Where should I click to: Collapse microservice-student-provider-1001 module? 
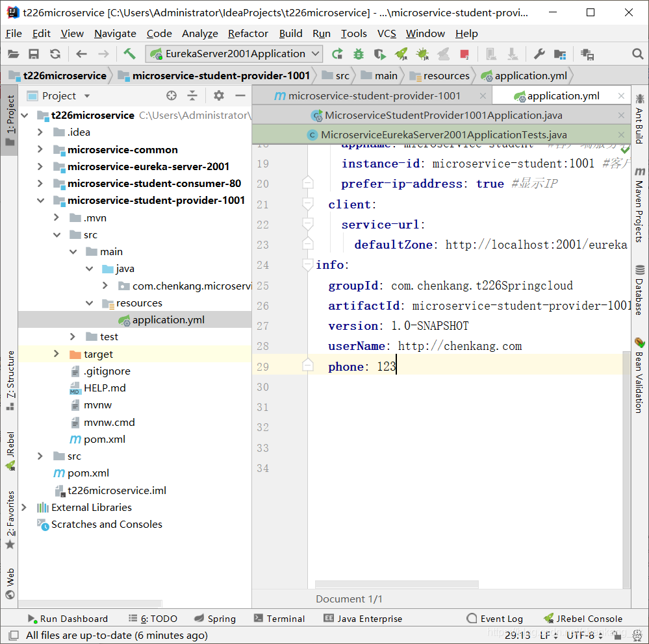(x=40, y=201)
